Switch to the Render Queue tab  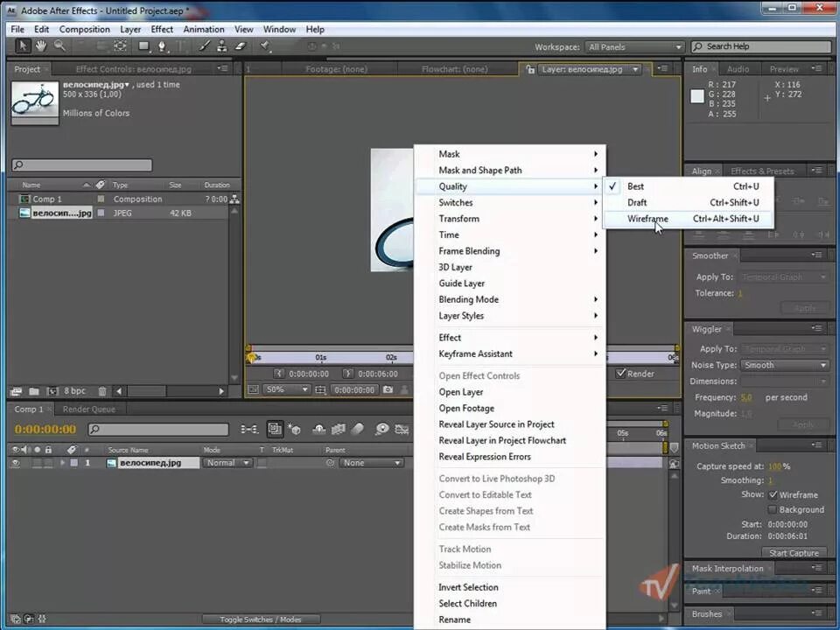89,409
